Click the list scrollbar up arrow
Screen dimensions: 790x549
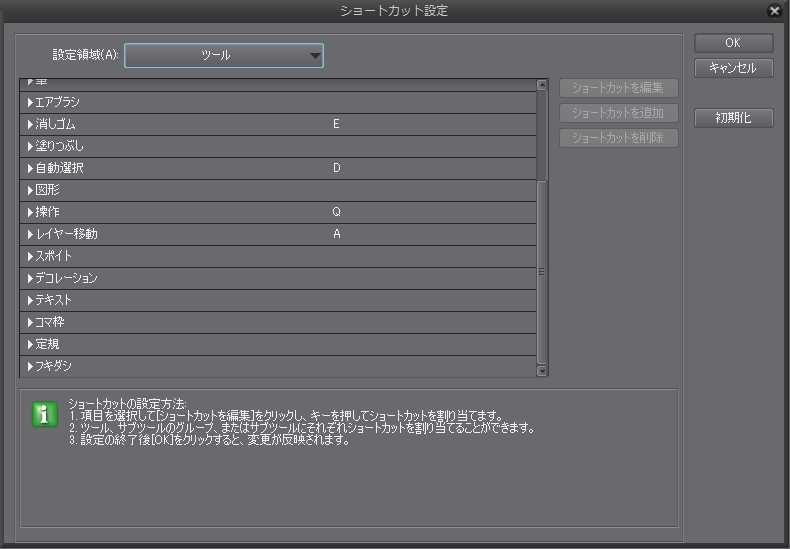click(x=542, y=85)
